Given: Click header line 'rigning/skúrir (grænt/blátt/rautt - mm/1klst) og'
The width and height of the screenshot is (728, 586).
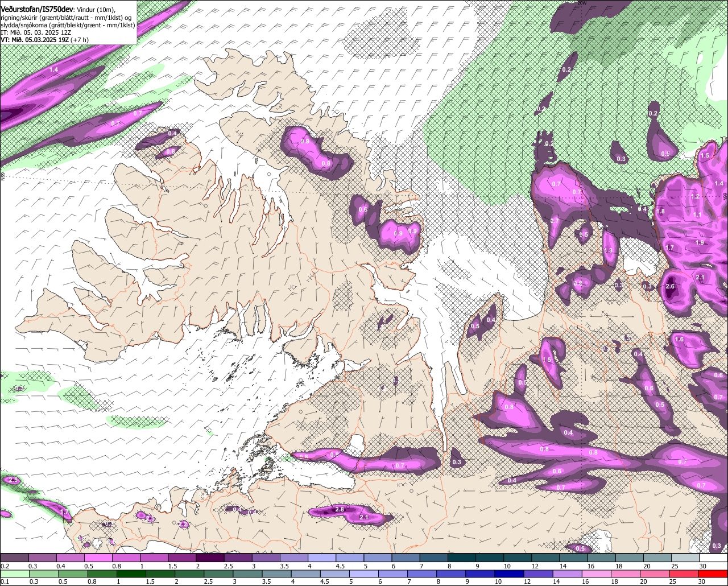Looking at the screenshot, I should (66, 18).
